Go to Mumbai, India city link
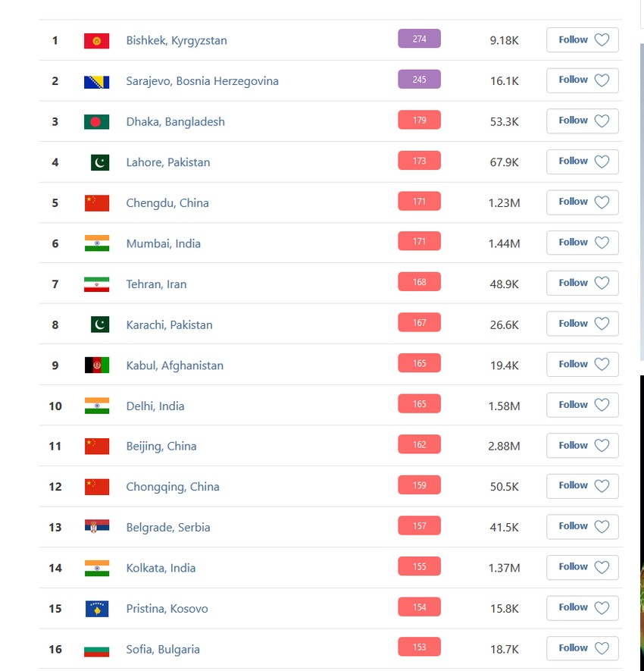The image size is (644, 671). click(x=163, y=243)
